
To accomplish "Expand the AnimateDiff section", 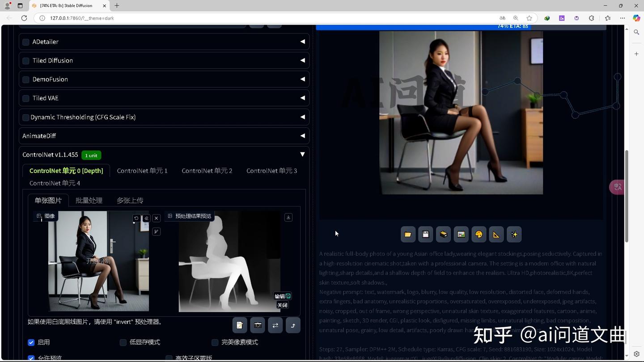I will point(302,135).
